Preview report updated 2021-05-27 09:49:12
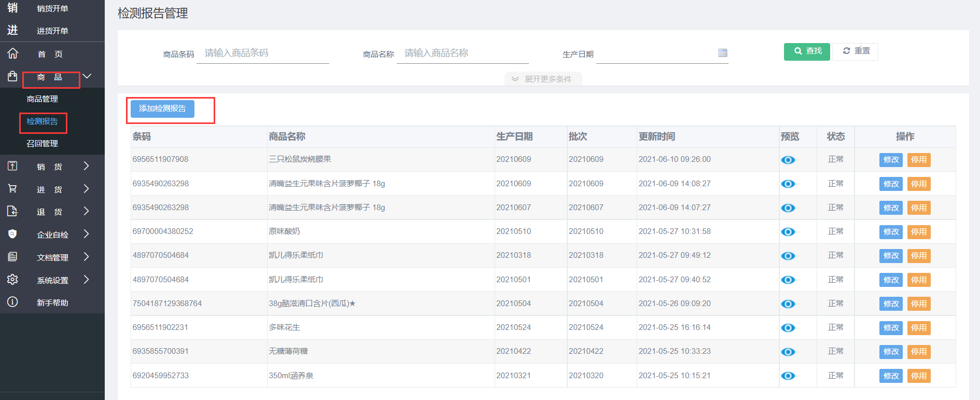 pos(788,256)
